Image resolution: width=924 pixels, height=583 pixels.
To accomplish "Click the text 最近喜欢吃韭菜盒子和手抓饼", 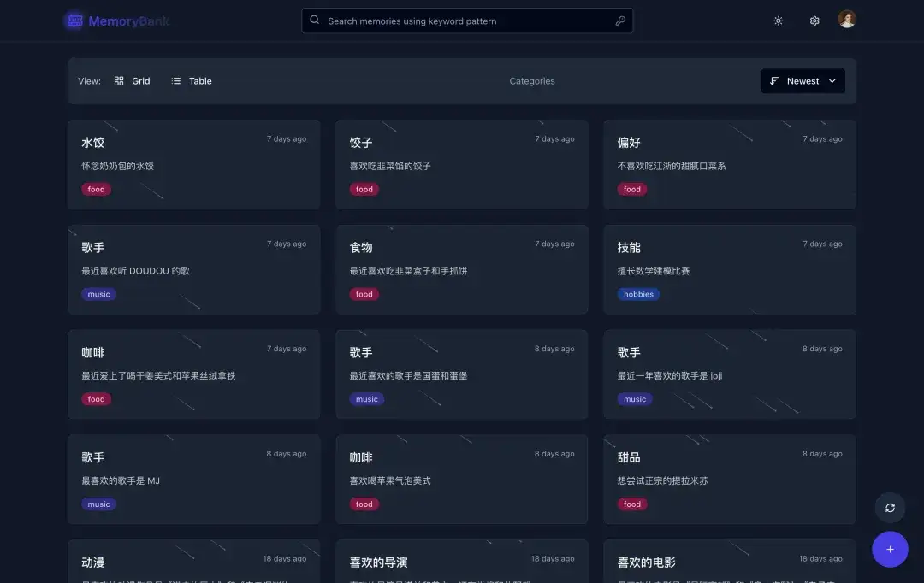I will (408, 271).
